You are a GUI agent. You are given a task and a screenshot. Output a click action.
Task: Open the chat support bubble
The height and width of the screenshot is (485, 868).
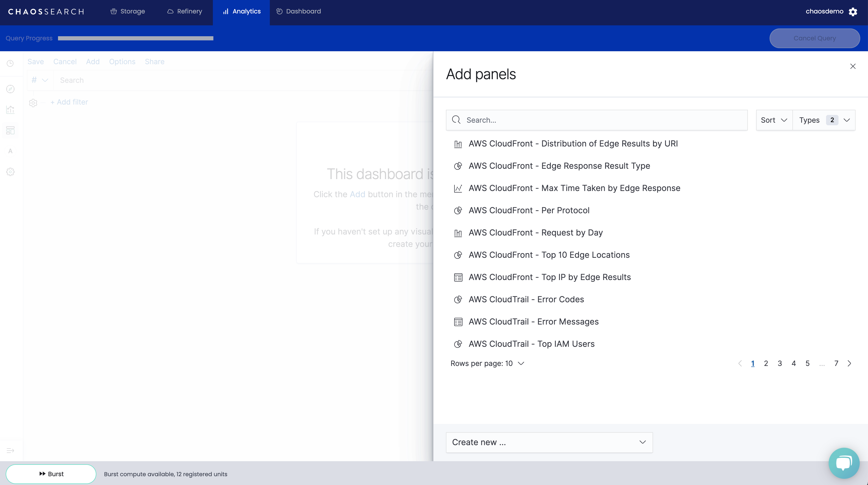point(844,463)
